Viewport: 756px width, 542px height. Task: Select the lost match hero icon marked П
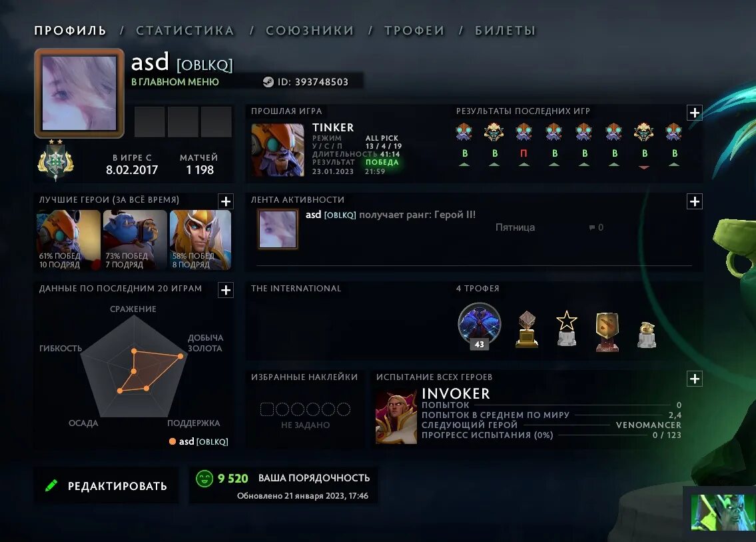tap(524, 132)
